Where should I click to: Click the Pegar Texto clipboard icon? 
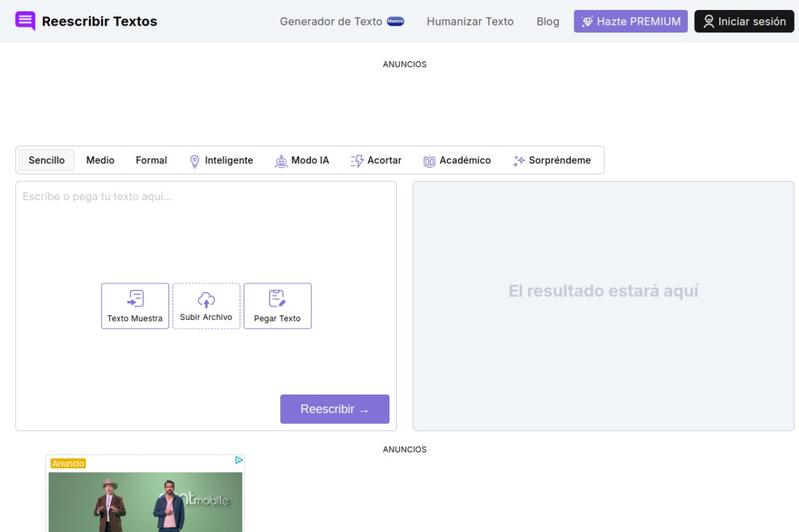tap(277, 298)
